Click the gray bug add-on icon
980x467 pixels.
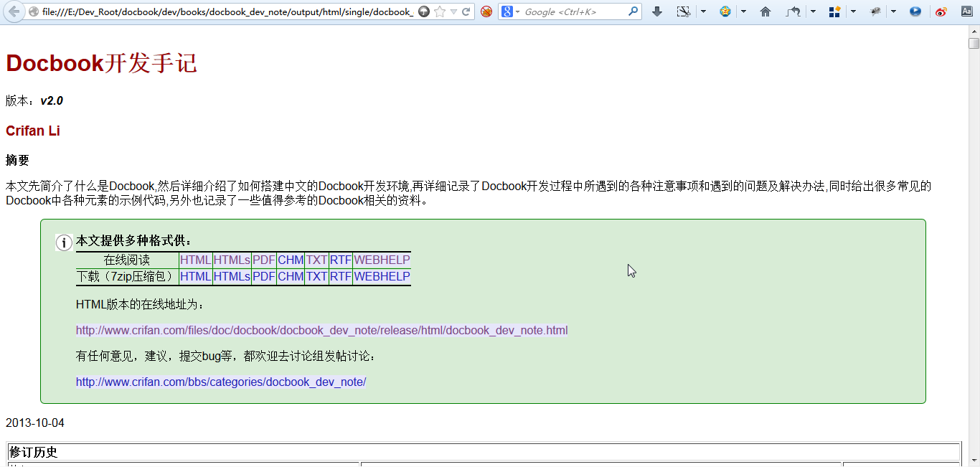click(x=875, y=11)
